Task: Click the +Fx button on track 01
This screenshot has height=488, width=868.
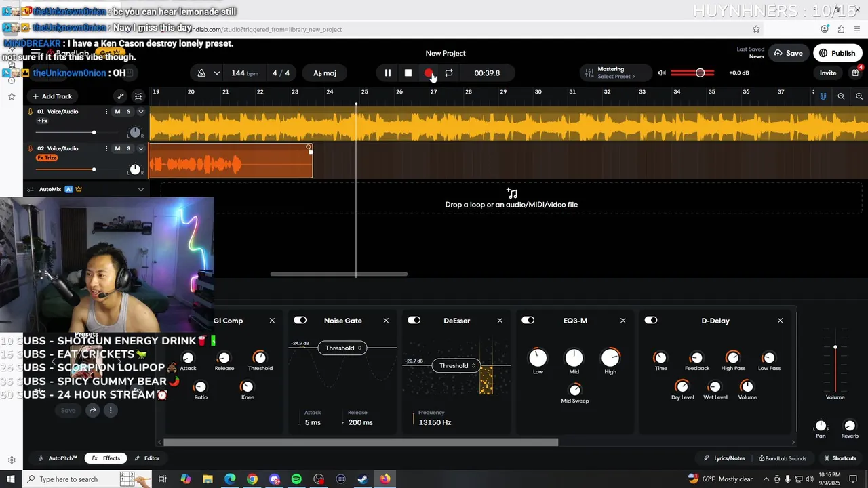Action: click(x=42, y=121)
